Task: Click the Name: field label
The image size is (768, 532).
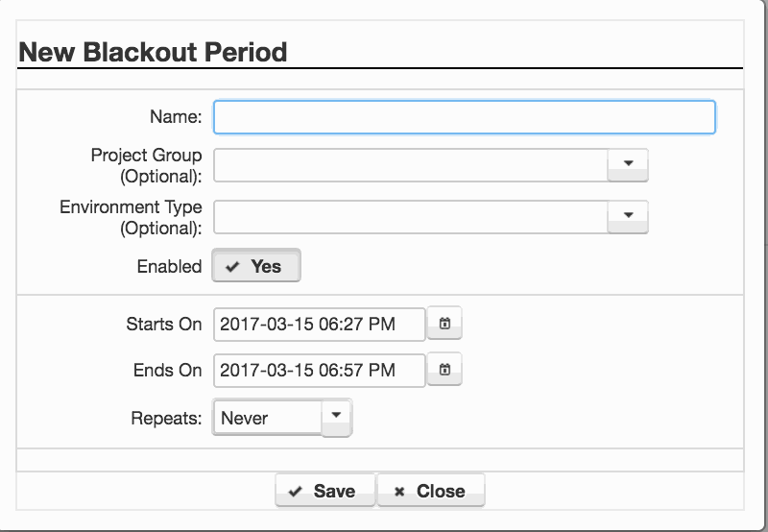Action: coord(176,117)
